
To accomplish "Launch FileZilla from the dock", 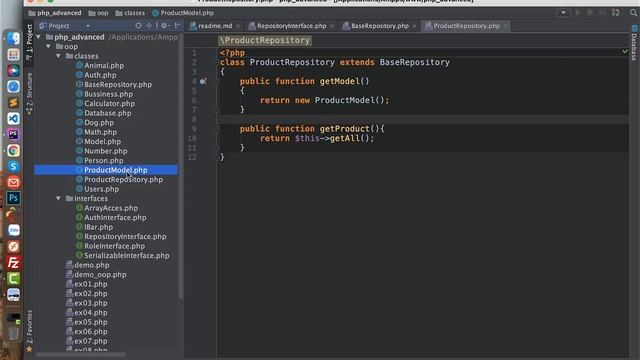I will (x=13, y=262).
